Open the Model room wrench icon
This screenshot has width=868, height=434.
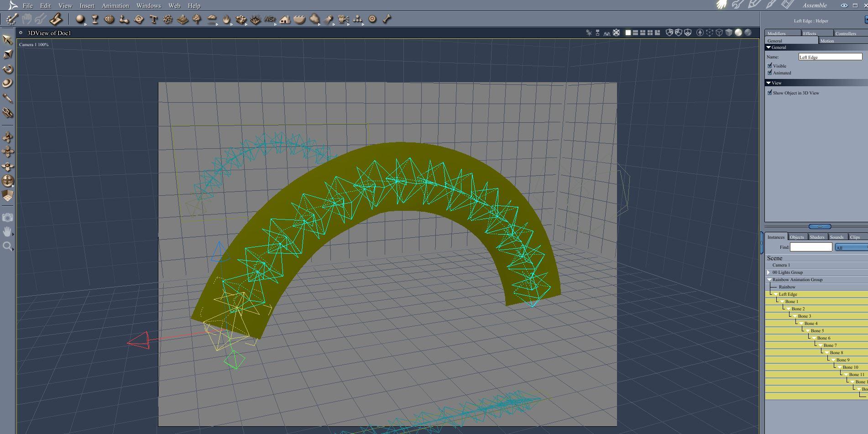pyautogui.click(x=737, y=5)
